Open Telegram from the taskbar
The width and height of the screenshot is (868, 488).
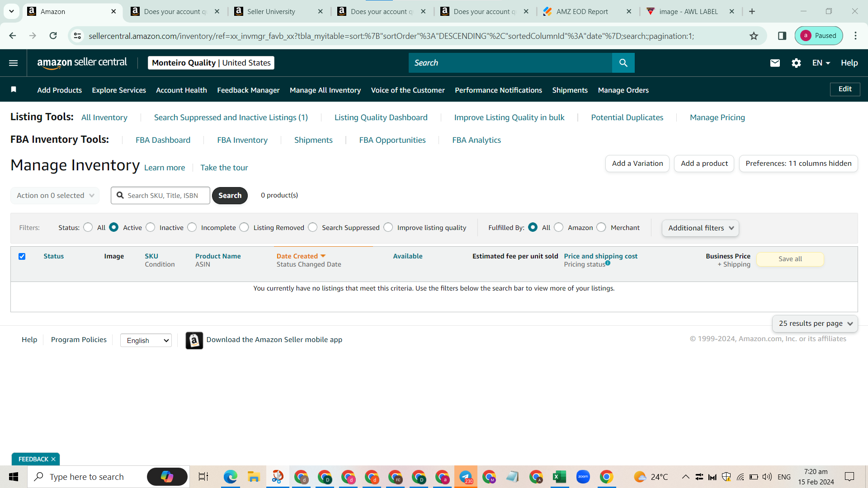[465, 477]
